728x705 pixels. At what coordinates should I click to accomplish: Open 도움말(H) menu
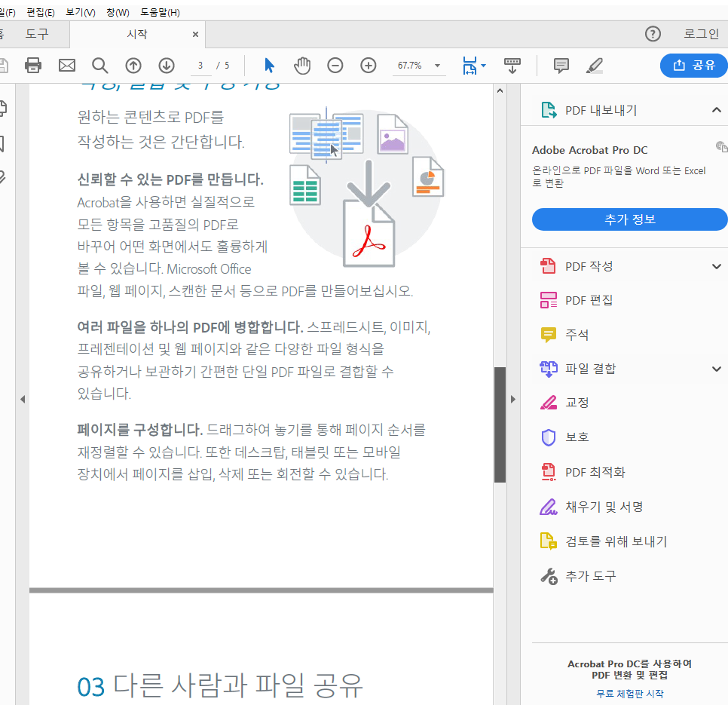pyautogui.click(x=161, y=13)
